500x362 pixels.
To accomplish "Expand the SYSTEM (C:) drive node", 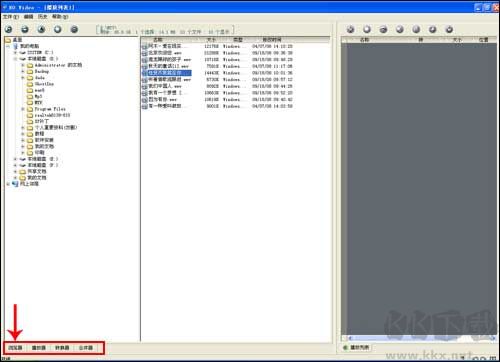I will coord(15,52).
